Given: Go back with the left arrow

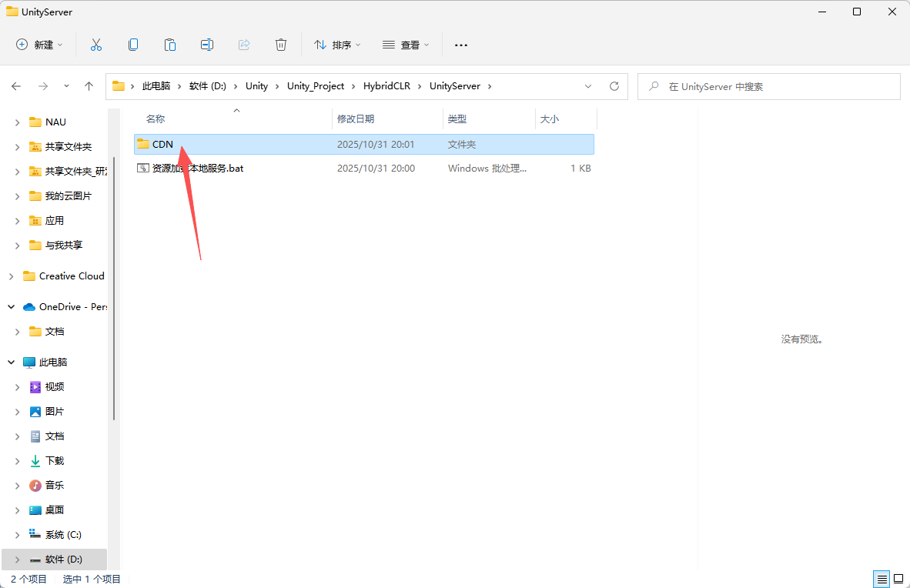Looking at the screenshot, I should pyautogui.click(x=16, y=86).
